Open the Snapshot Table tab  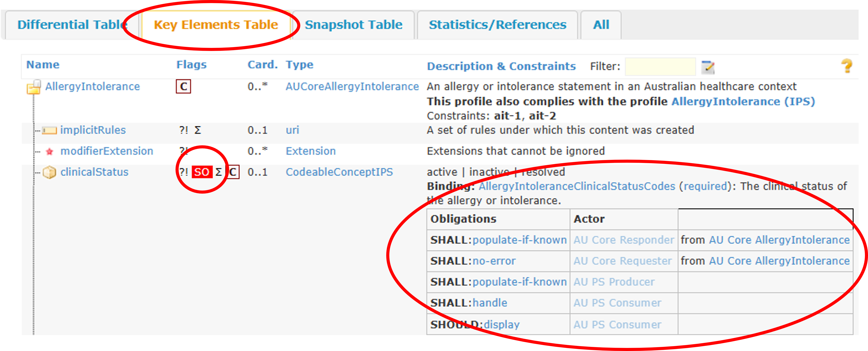coord(354,25)
